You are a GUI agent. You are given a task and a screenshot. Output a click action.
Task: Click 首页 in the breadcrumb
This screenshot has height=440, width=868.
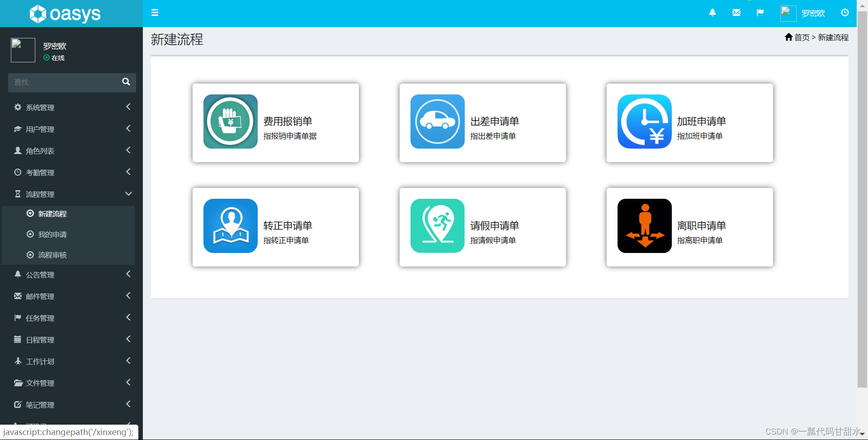coord(802,37)
